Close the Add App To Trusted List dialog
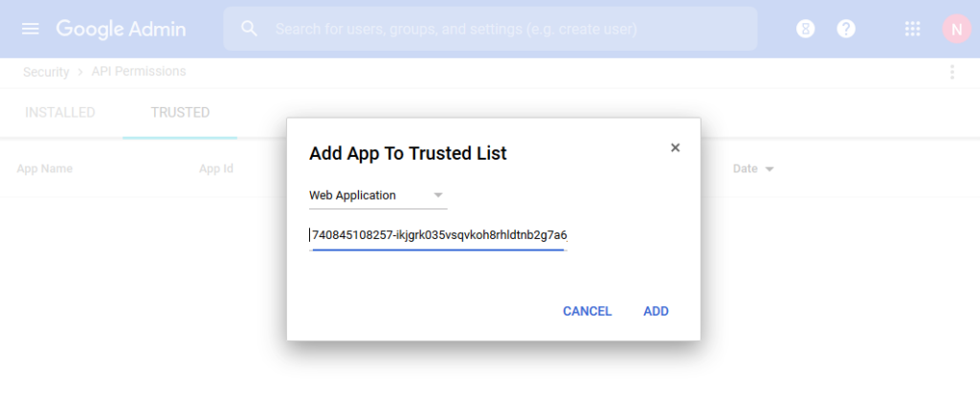 pyautogui.click(x=675, y=148)
